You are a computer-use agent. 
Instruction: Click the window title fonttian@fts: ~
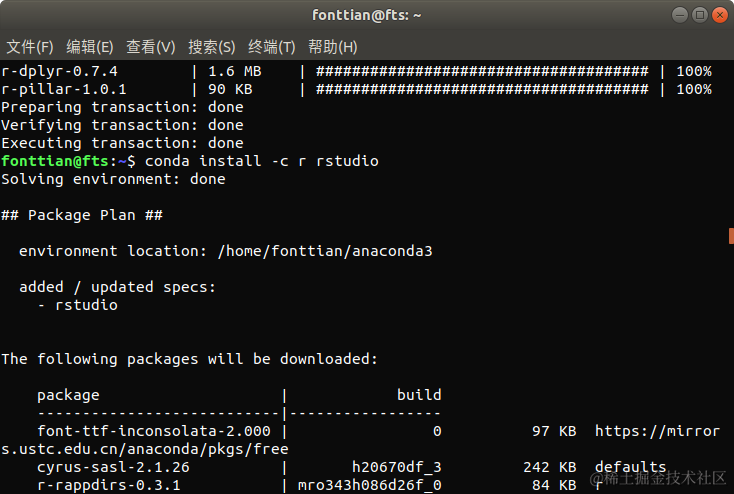tap(367, 15)
